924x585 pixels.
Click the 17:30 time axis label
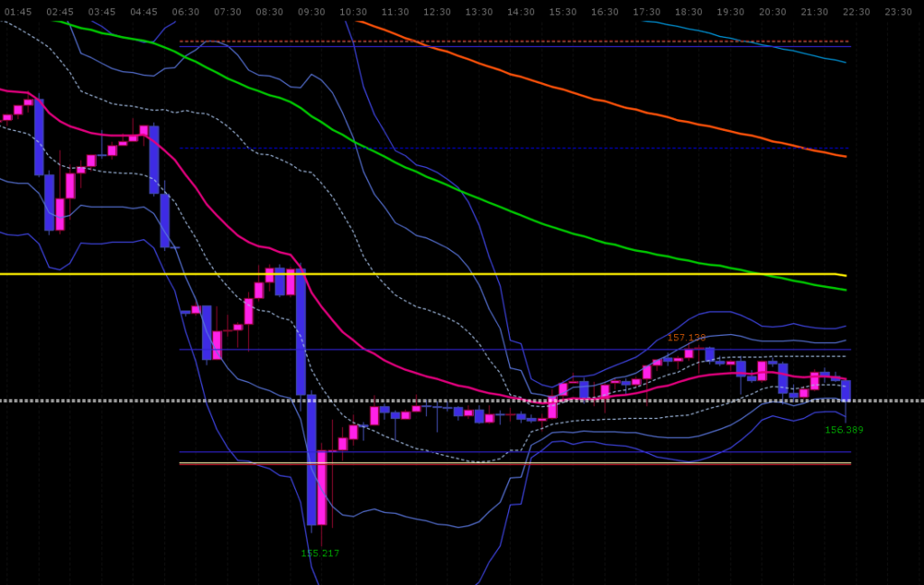646,12
